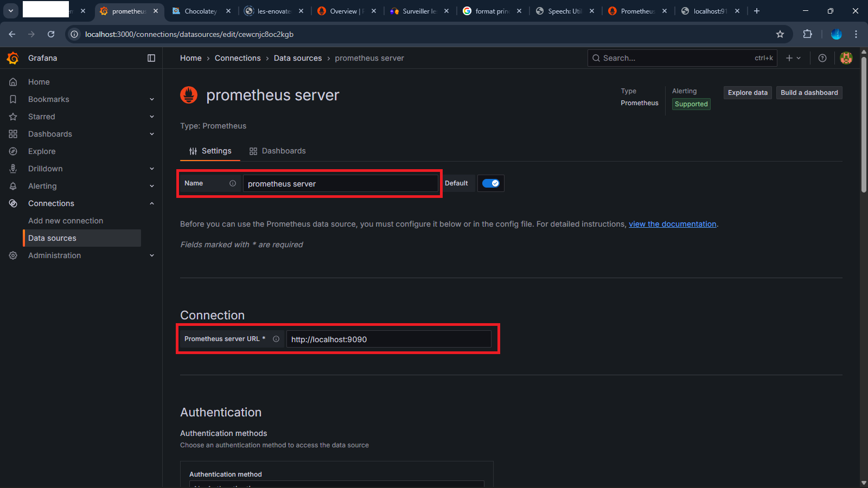The height and width of the screenshot is (488, 868).
Task: Open the tab search dropdown arrow
Action: coord(11,11)
